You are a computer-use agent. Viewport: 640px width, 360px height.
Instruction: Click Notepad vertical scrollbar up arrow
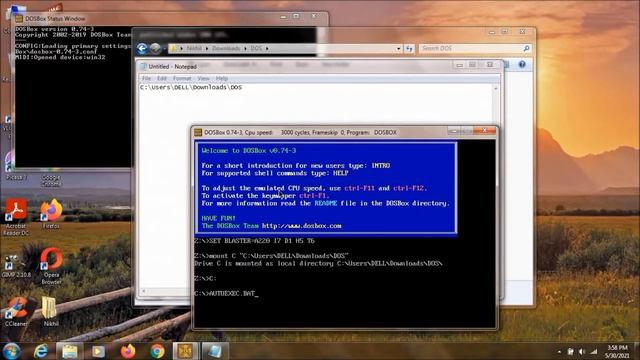pos(496,89)
